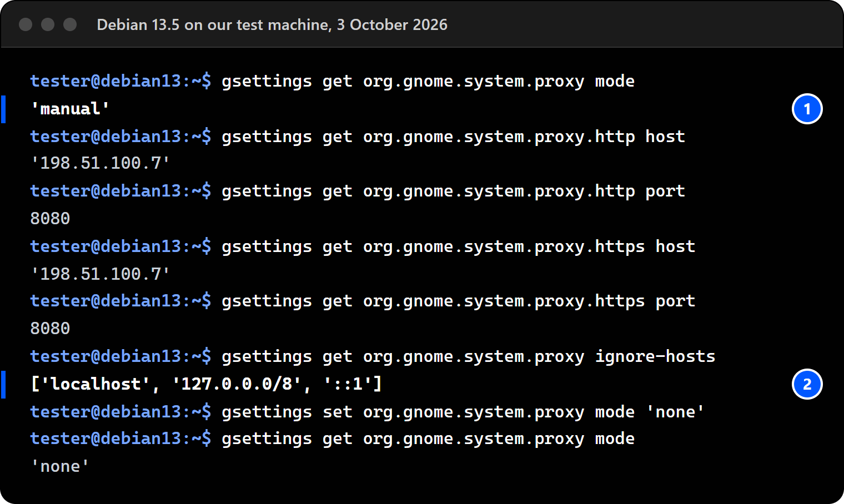The image size is (844, 504).
Task: Click the first '198.51.100.7' output under http host
Action: [101, 163]
